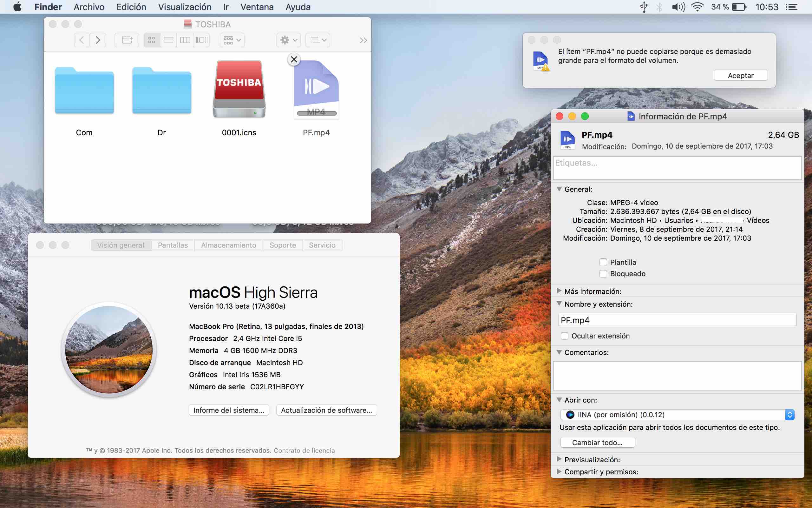Click the menu bar clock 10:53
Screen dimensions: 812x508
[x=767, y=7]
